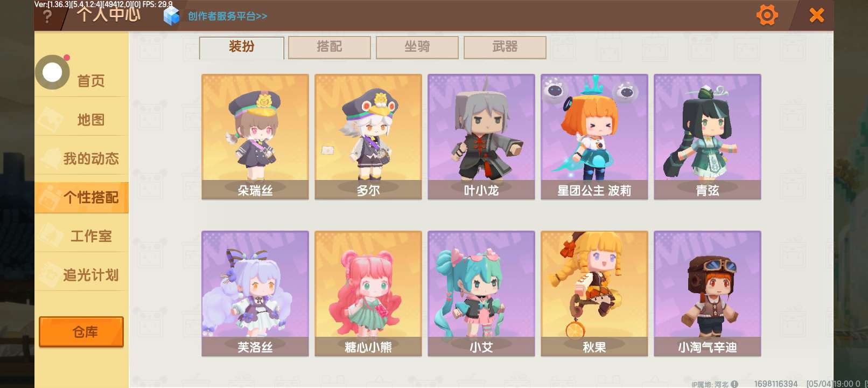Image resolution: width=868 pixels, height=388 pixels.
Task: Open 地图 in the sidebar
Action: coord(82,120)
